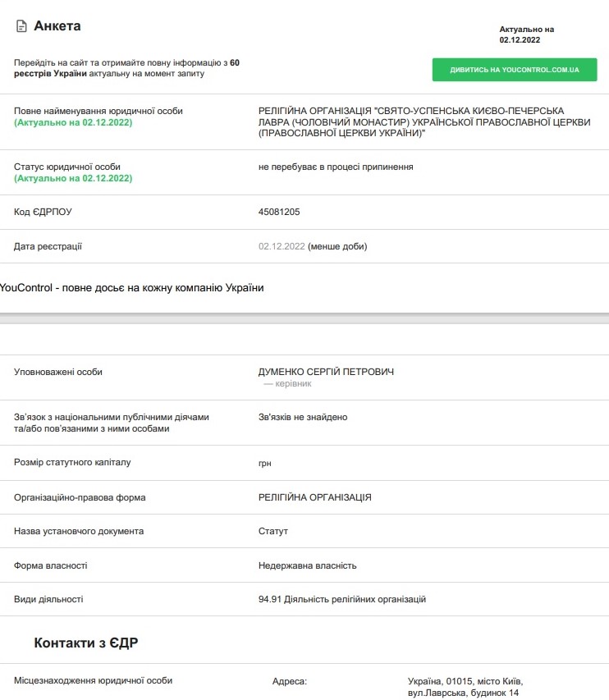Click activity '94.91 Діяльність релігійних організацій'
The image size is (609, 700).
342,599
